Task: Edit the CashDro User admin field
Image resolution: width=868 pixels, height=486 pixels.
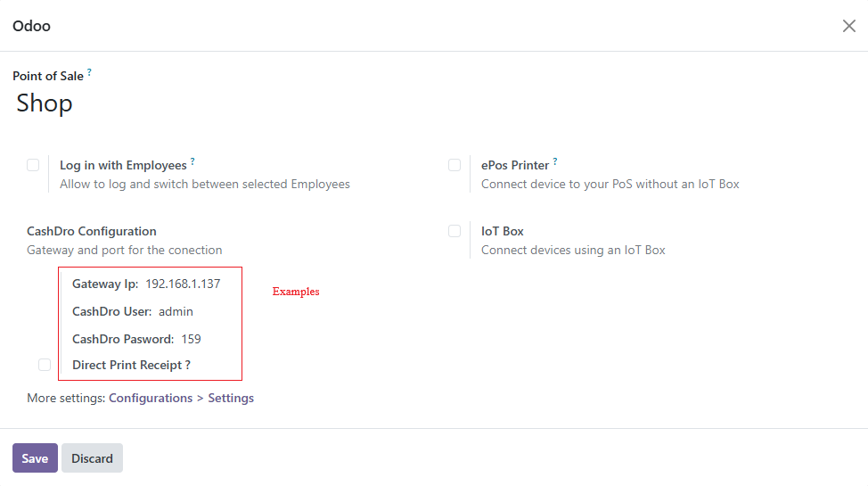Action: pos(176,311)
